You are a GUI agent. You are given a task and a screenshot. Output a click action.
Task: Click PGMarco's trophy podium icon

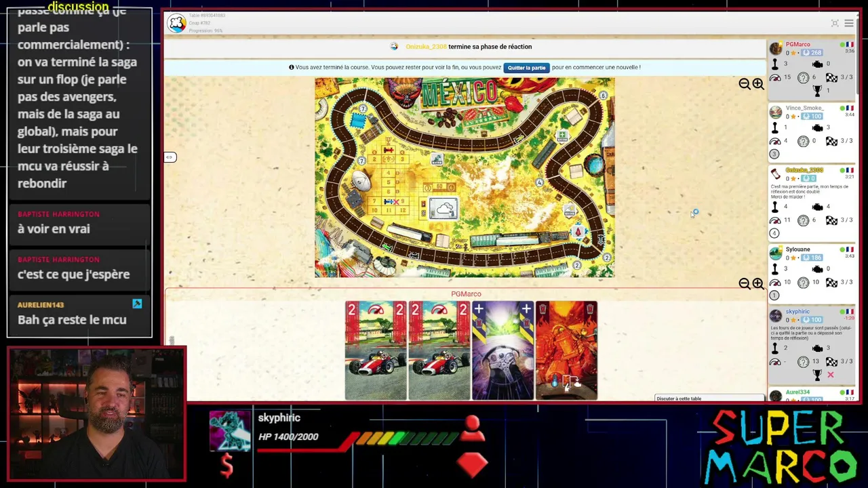pyautogui.click(x=817, y=91)
